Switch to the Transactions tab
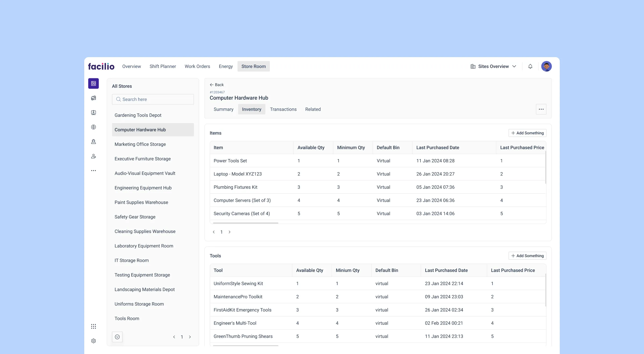Image resolution: width=644 pixels, height=354 pixels. coord(283,109)
